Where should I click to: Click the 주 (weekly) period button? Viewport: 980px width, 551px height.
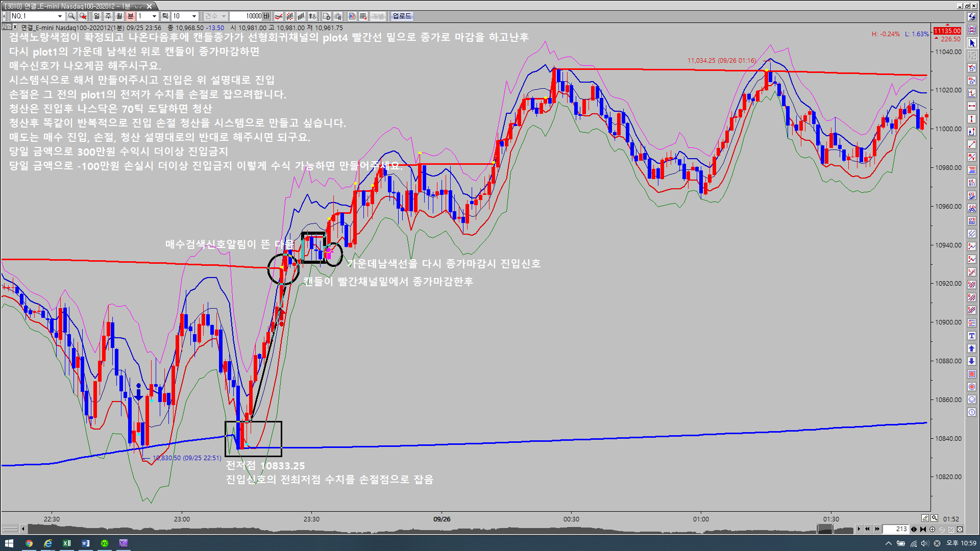click(108, 16)
